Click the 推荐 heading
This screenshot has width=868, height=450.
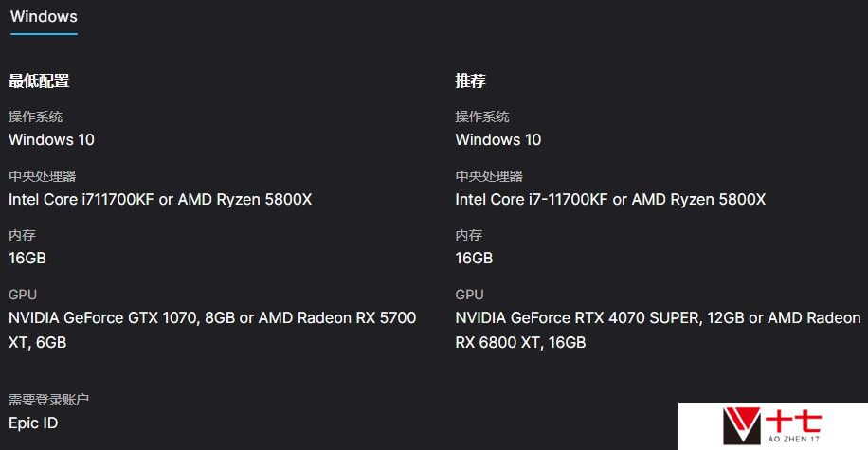click(x=470, y=81)
